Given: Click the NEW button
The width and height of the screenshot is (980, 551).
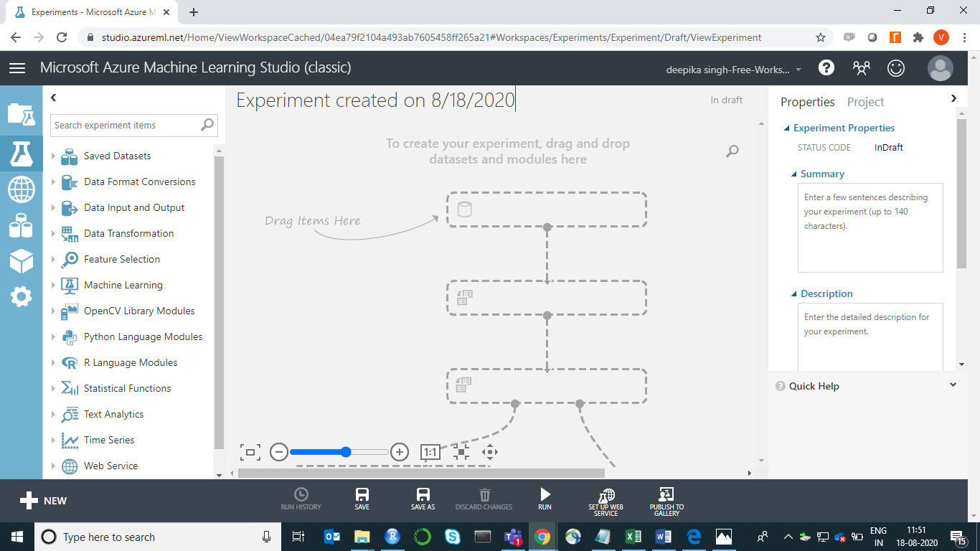Looking at the screenshot, I should [43, 501].
